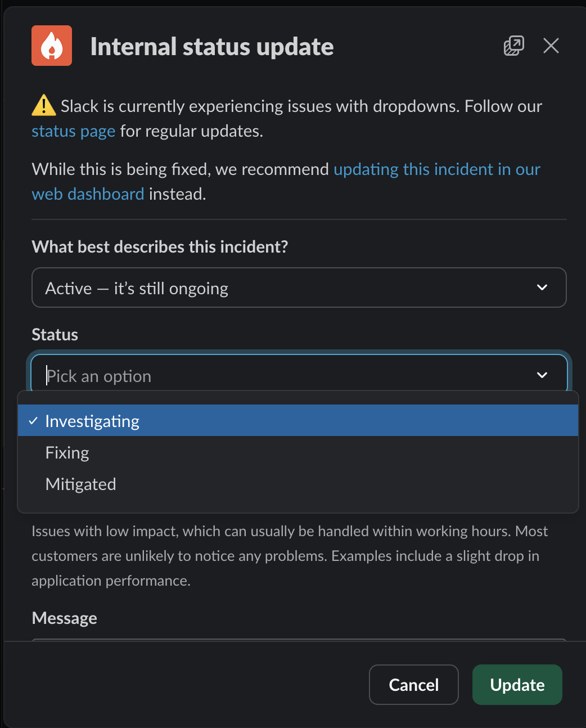Image resolution: width=586 pixels, height=728 pixels.
Task: Click the Message text box edge
Action: (x=298, y=640)
